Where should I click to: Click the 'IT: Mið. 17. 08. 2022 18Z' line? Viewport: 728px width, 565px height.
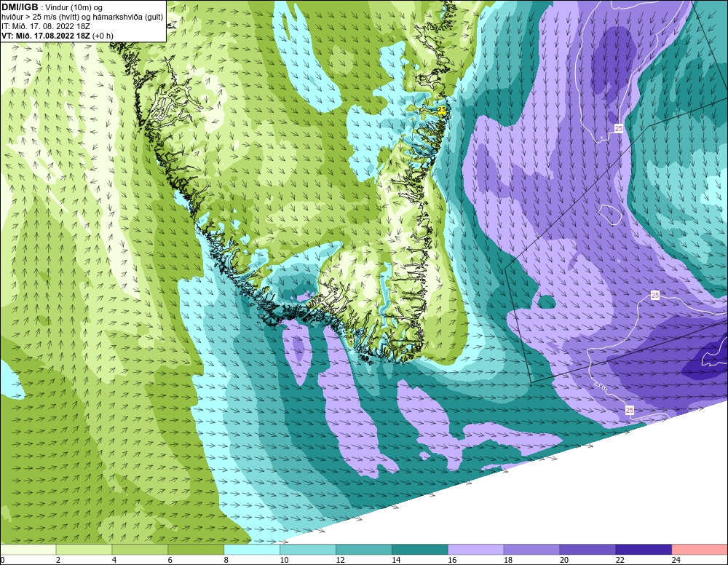click(45, 26)
